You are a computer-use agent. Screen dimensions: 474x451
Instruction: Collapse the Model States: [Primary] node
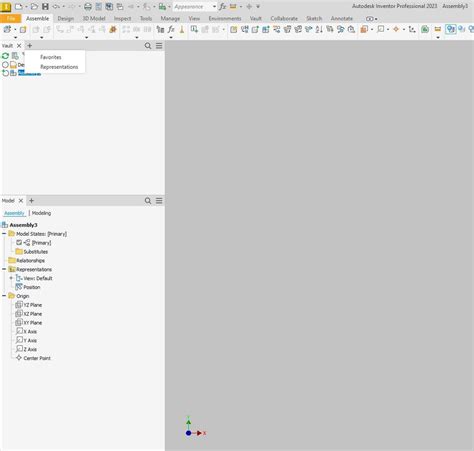(x=4, y=234)
